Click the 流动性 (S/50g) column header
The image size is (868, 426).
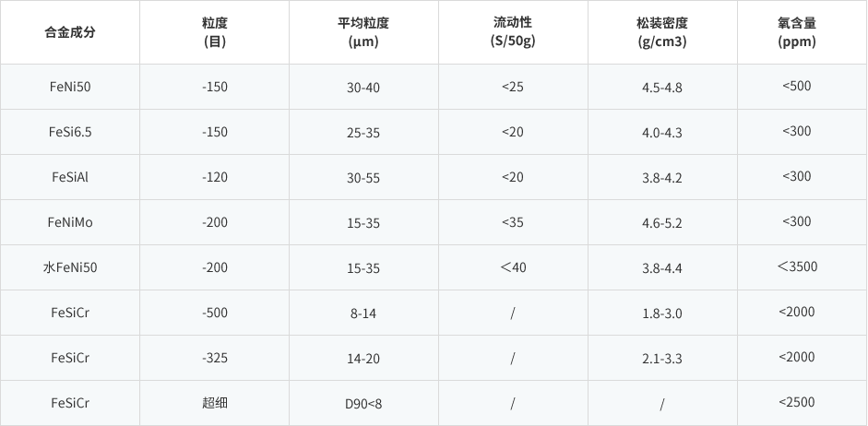coord(513,32)
